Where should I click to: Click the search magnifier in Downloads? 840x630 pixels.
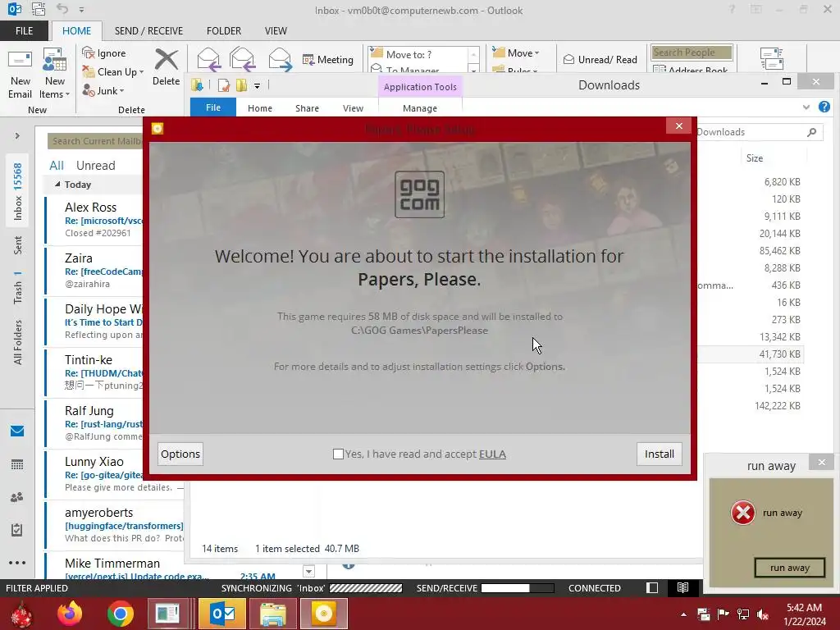coord(811,132)
